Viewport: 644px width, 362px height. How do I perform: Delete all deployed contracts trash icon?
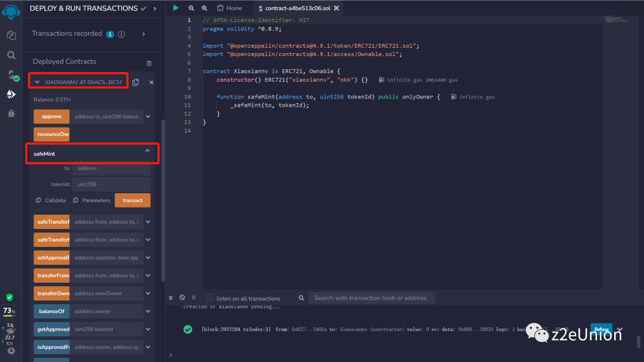click(x=149, y=63)
